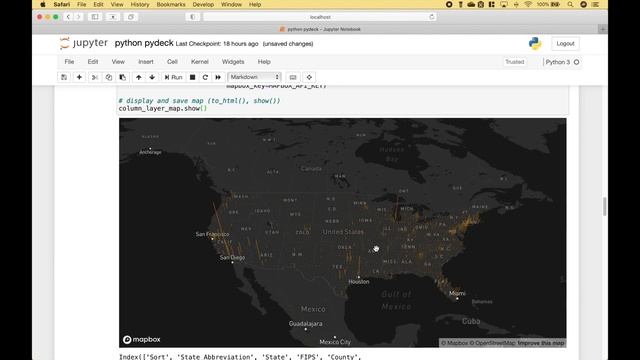Open the Widgets menu
Screen dimensions: 640x360
click(x=233, y=62)
